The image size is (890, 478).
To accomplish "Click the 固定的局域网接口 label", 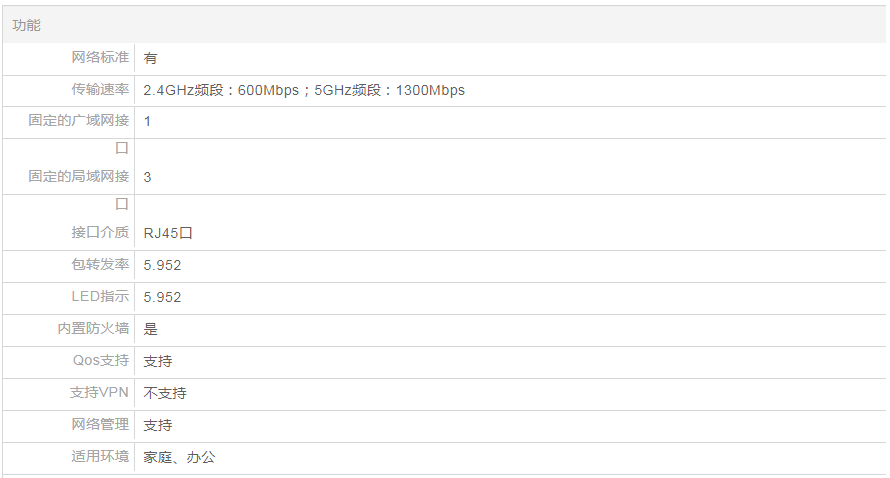I will (79, 177).
